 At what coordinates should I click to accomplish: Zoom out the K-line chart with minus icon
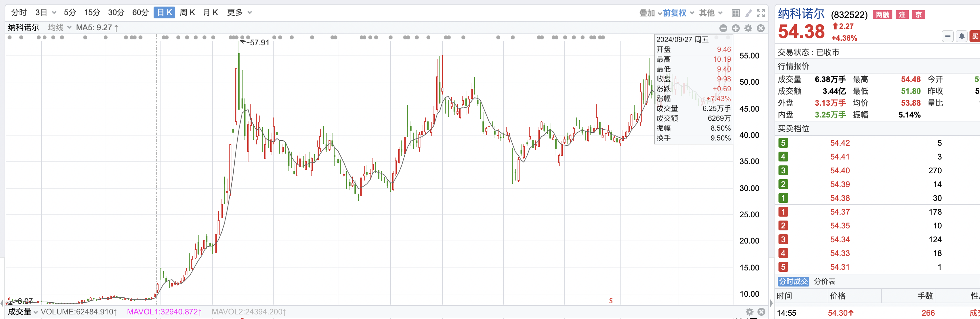[723, 28]
